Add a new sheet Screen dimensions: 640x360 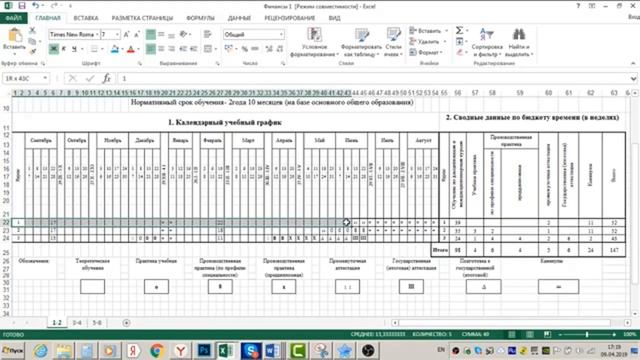pos(127,323)
